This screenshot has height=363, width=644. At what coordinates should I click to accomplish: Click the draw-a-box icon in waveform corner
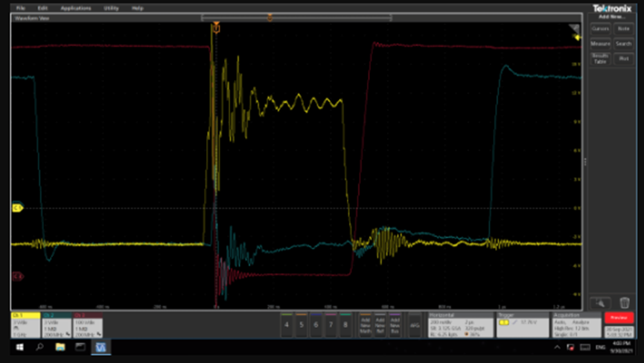(x=574, y=28)
